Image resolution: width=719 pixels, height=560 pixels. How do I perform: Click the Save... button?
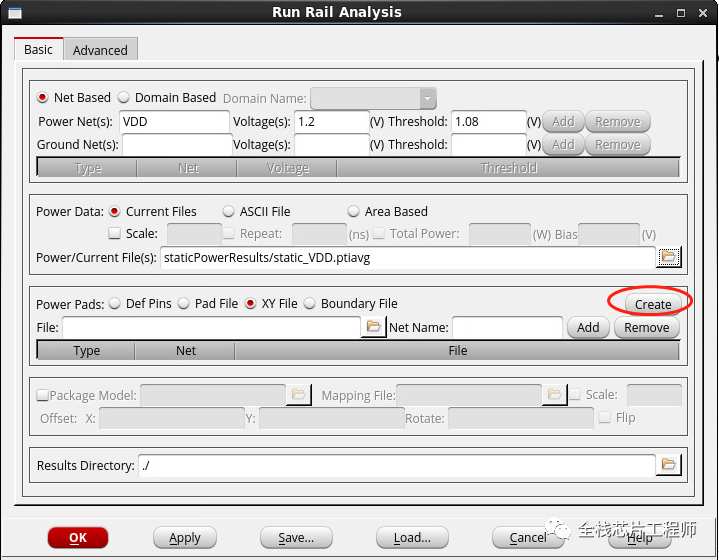pos(296,538)
